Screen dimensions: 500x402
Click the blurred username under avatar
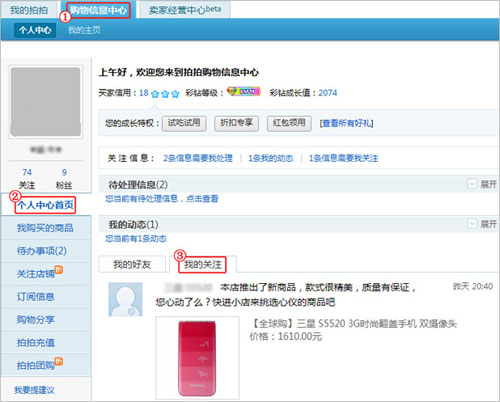[46, 149]
